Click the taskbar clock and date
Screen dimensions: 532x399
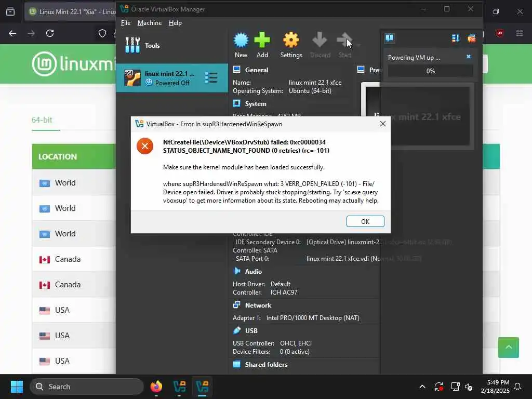point(495,387)
